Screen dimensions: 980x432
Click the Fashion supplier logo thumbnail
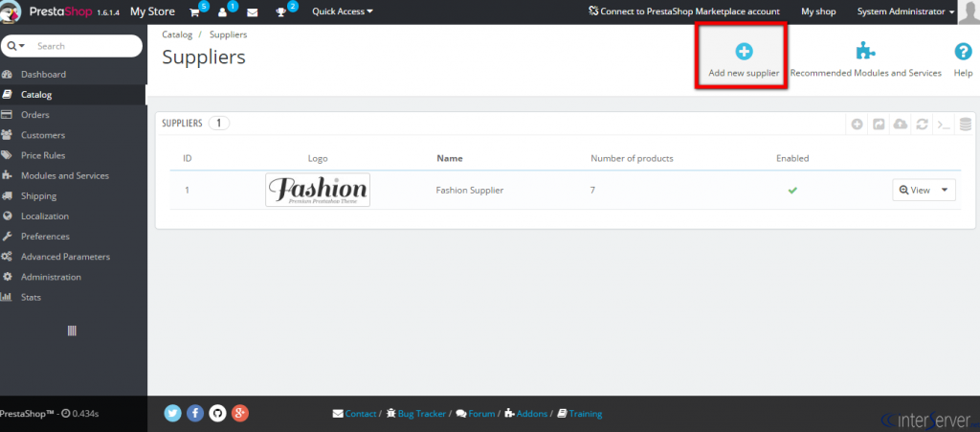point(318,190)
